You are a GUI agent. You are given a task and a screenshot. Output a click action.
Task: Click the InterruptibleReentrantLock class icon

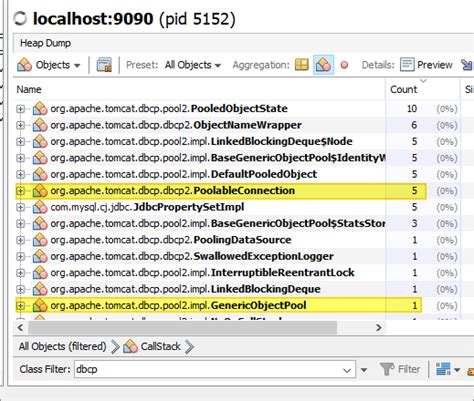coord(40,272)
